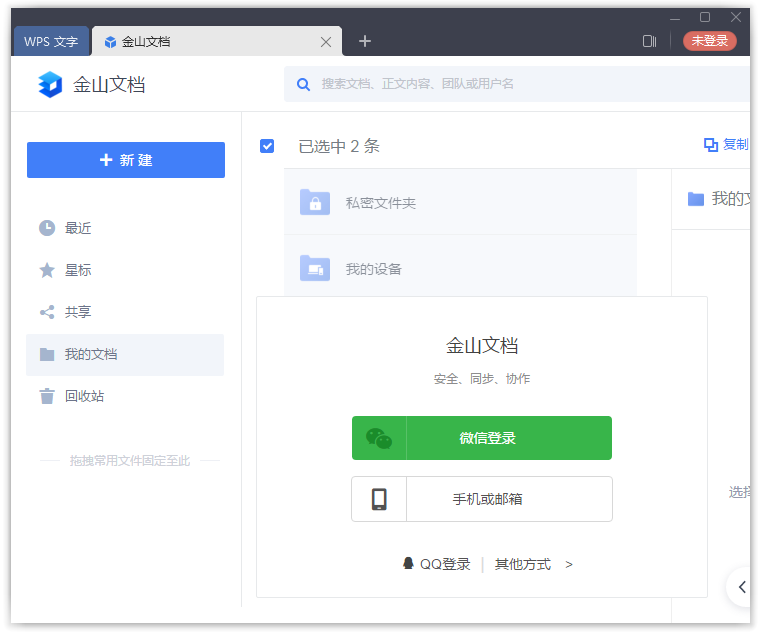Click the blue 新建 button

click(x=126, y=160)
